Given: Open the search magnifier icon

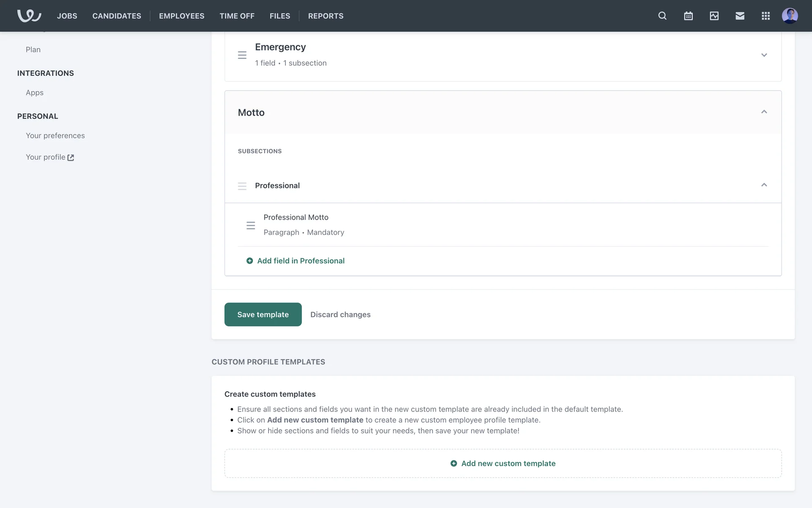Looking at the screenshot, I should coord(662,16).
